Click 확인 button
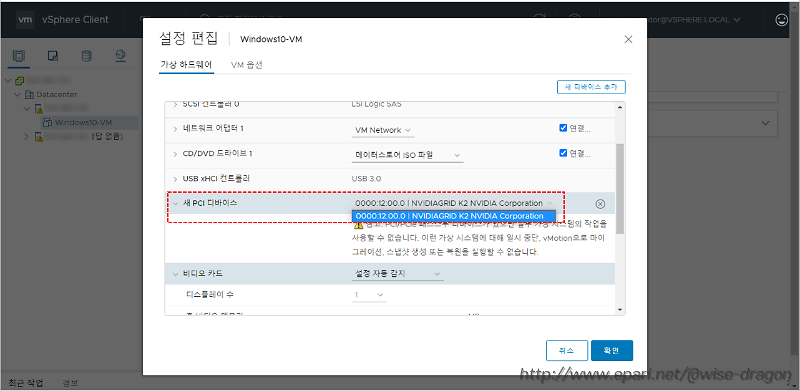Screen dimensions: 800x391 612,351
